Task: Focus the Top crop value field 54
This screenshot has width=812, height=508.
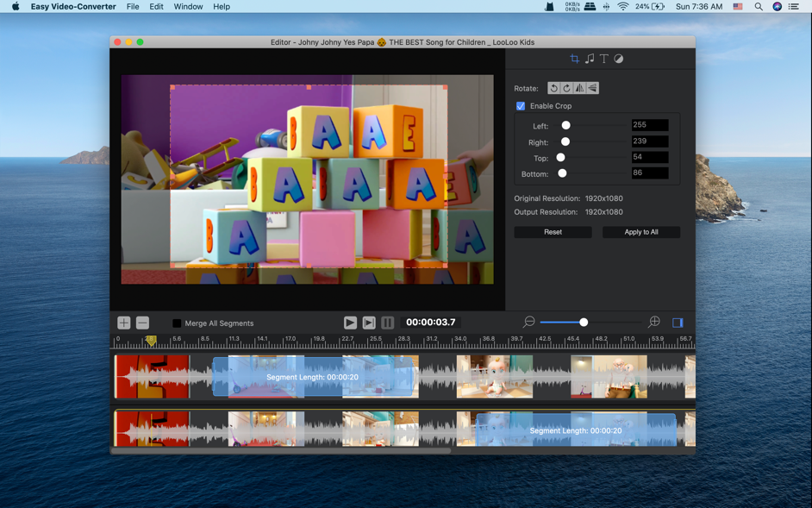Action: (650, 157)
